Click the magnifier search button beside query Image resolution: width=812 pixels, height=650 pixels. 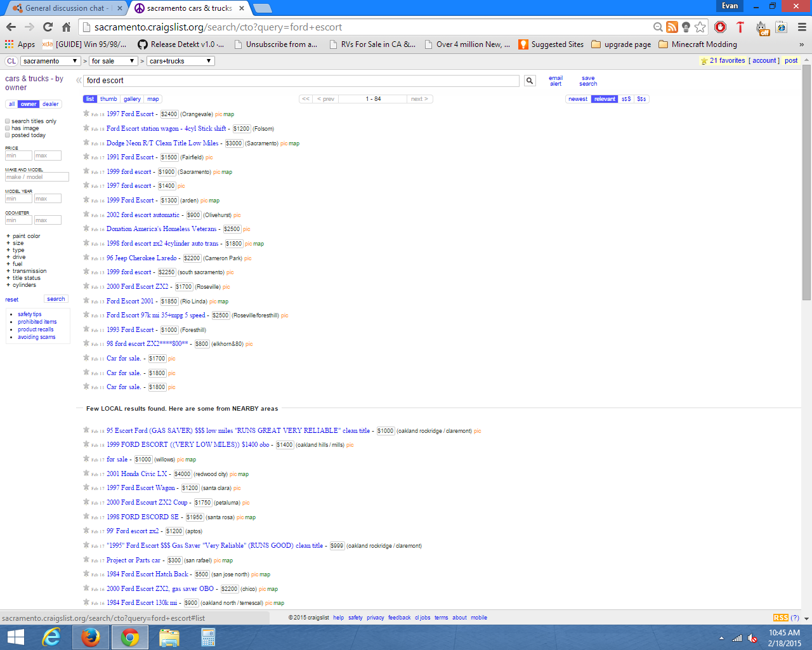(530, 81)
